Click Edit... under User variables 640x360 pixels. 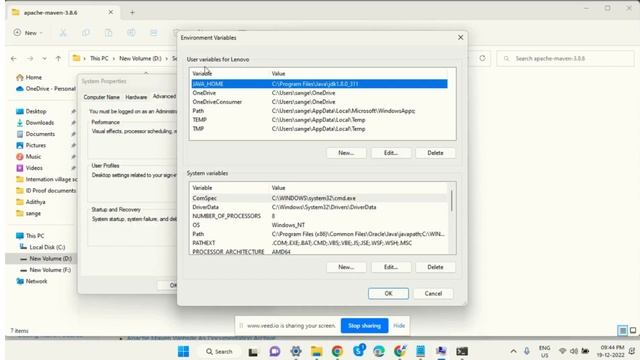point(391,153)
